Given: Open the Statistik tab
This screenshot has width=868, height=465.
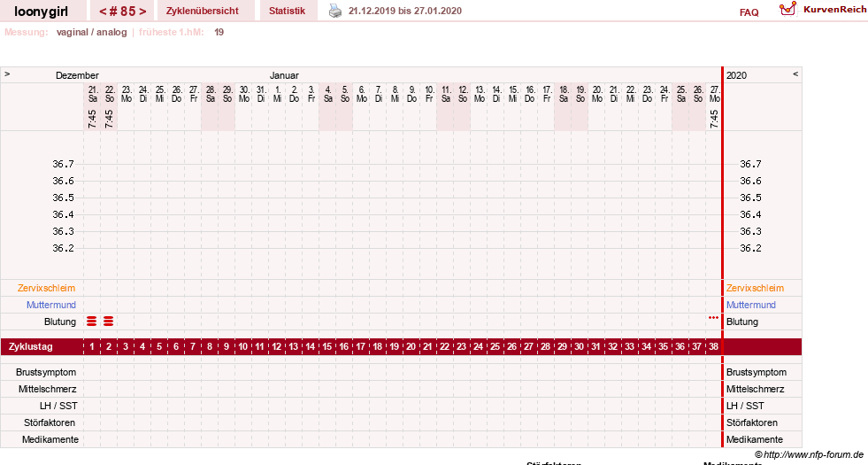Looking at the screenshot, I should [x=287, y=11].
